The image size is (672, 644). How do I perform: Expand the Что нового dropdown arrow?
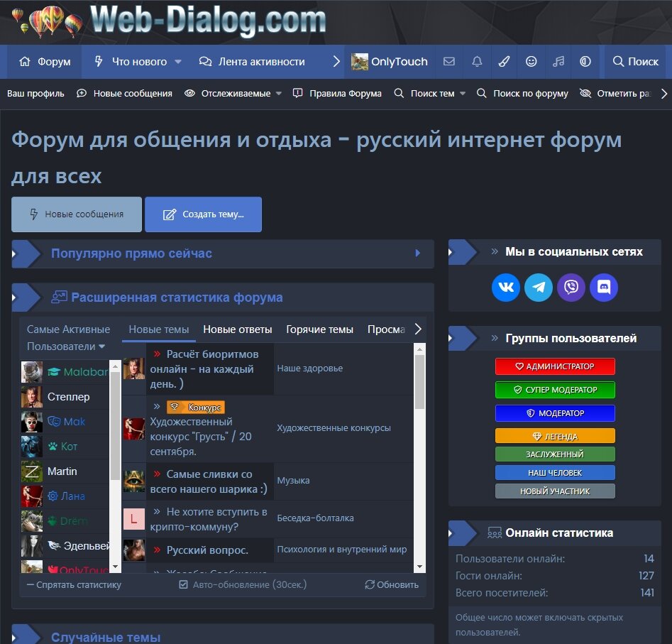178,62
